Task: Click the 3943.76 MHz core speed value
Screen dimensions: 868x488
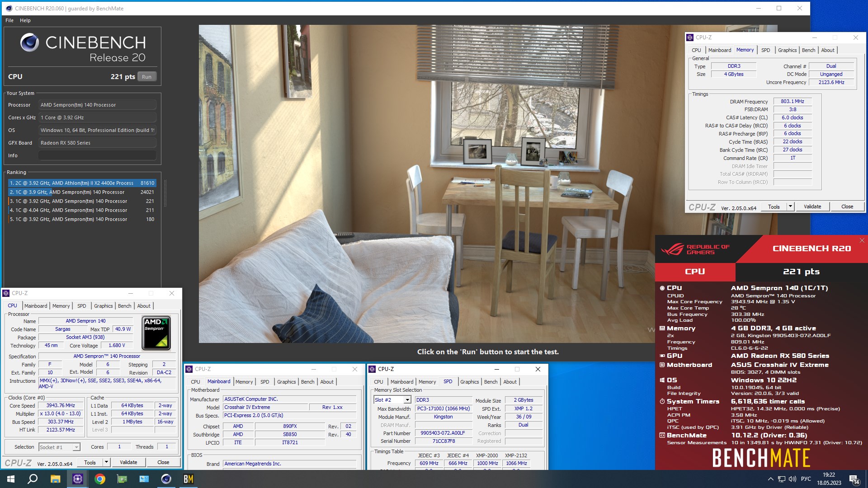Action: (61, 405)
